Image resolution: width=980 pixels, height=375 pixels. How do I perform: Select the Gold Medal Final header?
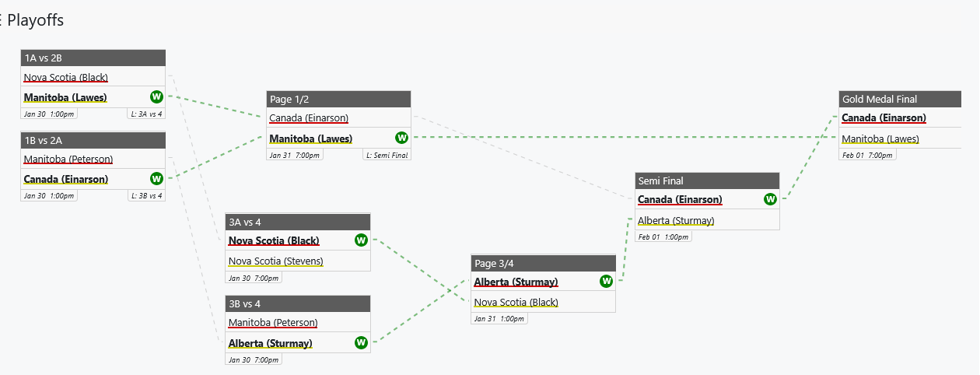(880, 99)
